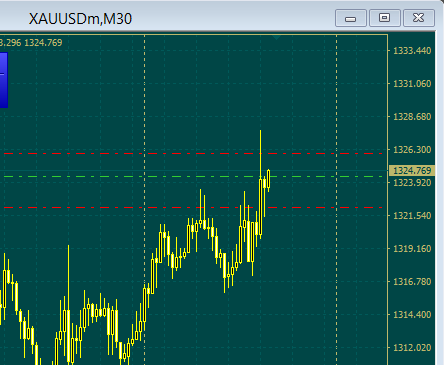The height and width of the screenshot is (365, 444).
Task: Select the lower red dashed horizontal line
Action: (x=193, y=208)
